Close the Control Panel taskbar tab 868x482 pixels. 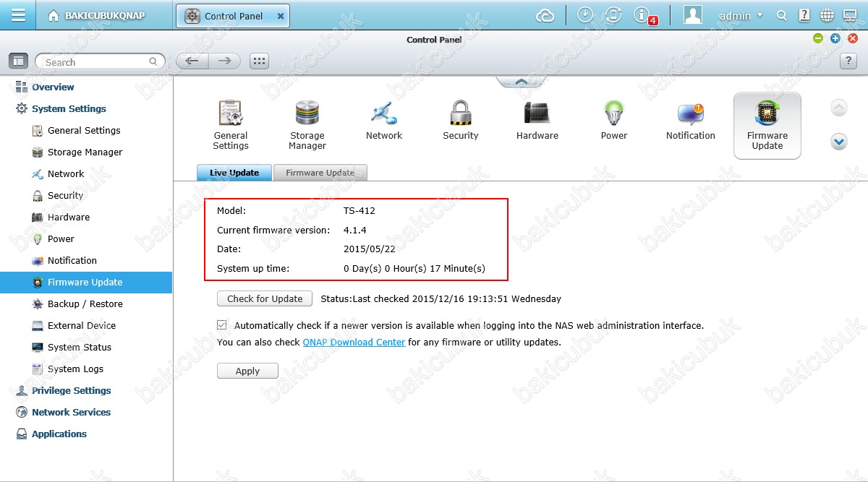pyautogui.click(x=281, y=16)
